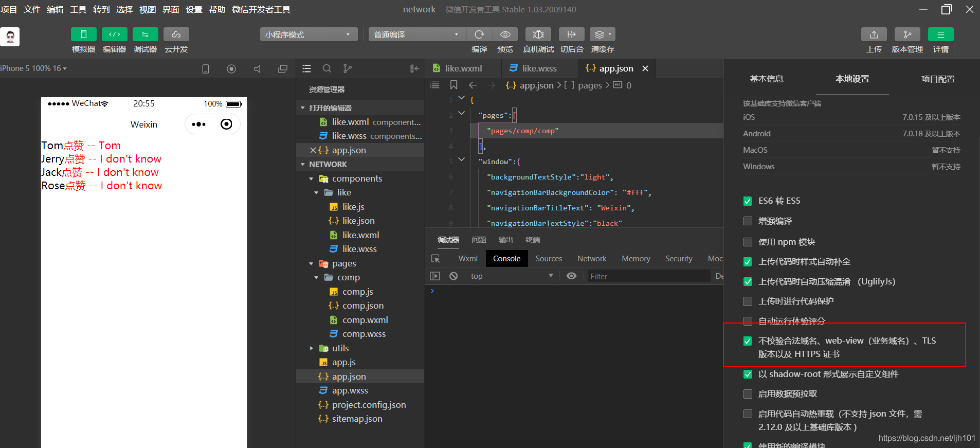The image size is (980, 448).
Task: Enable 启用数据预拉取 checkbox
Action: (x=748, y=394)
